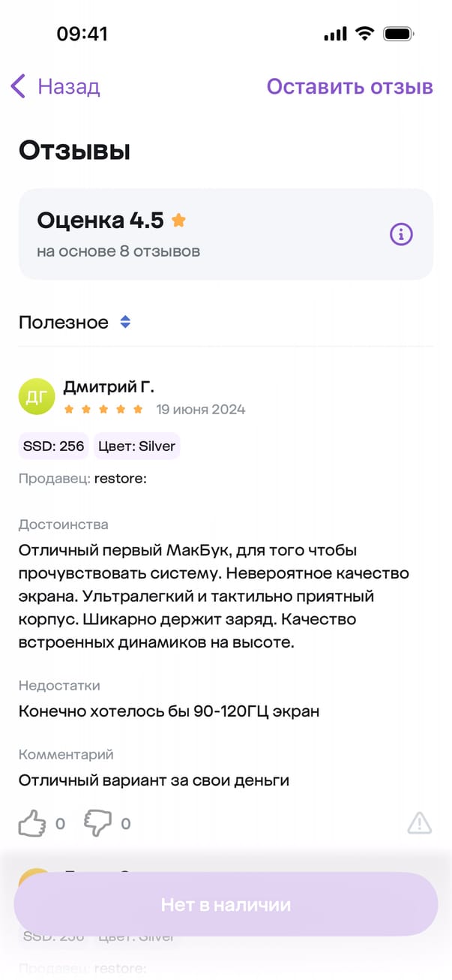Open rating info circle icon
This screenshot has width=452, height=980.
pyautogui.click(x=401, y=235)
